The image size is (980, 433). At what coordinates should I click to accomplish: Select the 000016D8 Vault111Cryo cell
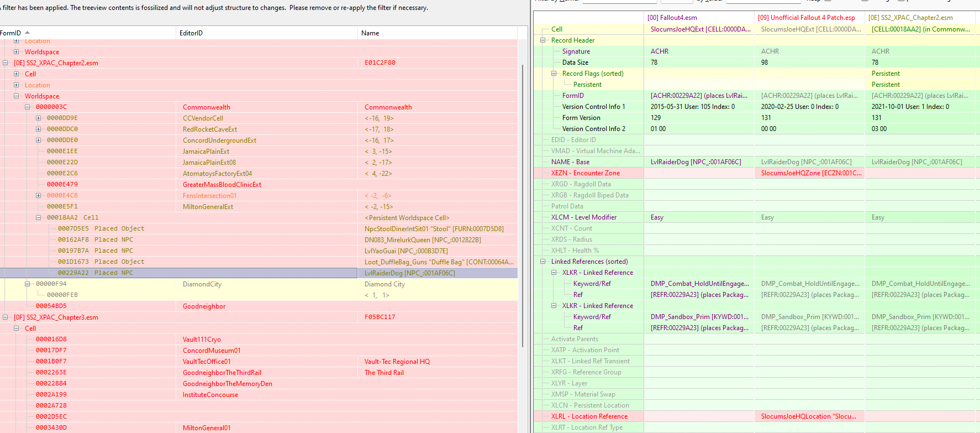tap(259, 340)
